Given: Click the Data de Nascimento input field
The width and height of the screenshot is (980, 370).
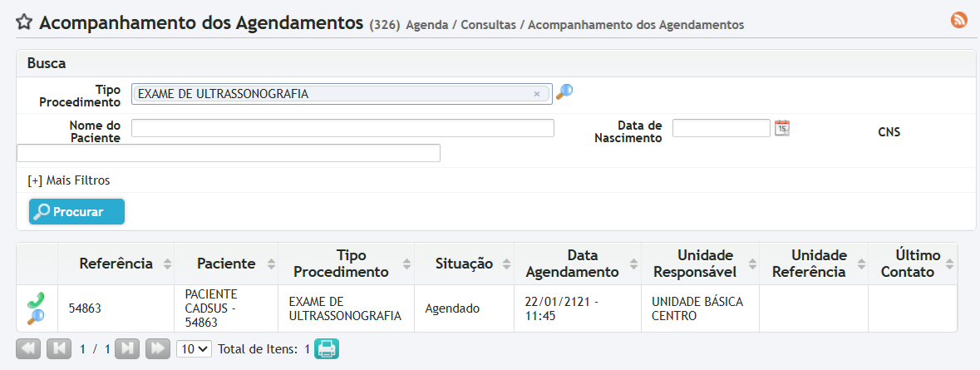Looking at the screenshot, I should point(721,128).
